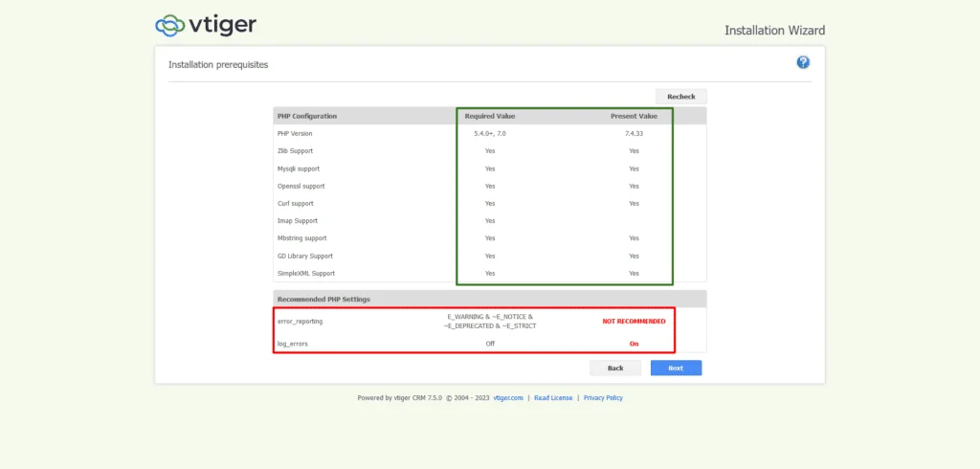Click the '7.4.33' present value
This screenshot has height=469, width=980.
(x=634, y=133)
